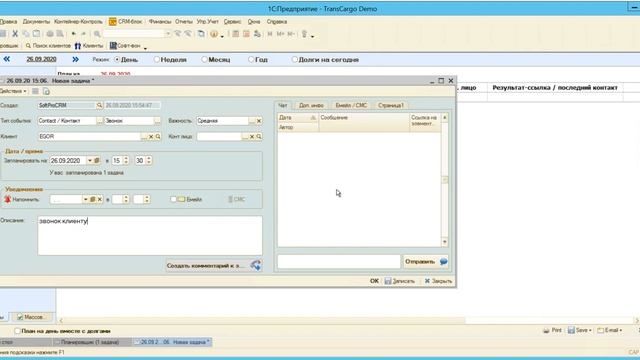Viewport: 640px width, 360px height.
Task: Toggle План на день вместе с долгами checkbox
Action: pos(17,331)
